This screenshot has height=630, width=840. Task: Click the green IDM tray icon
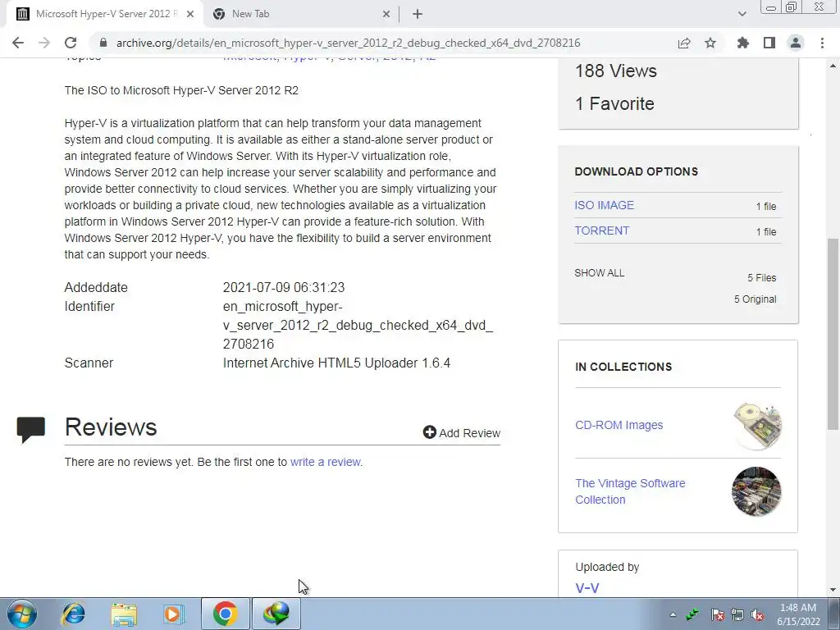click(x=692, y=614)
